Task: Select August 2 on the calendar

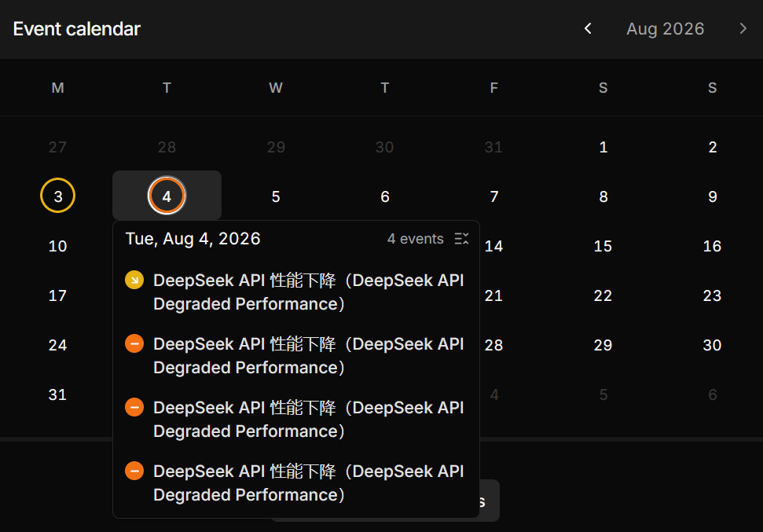Action: coord(713,147)
